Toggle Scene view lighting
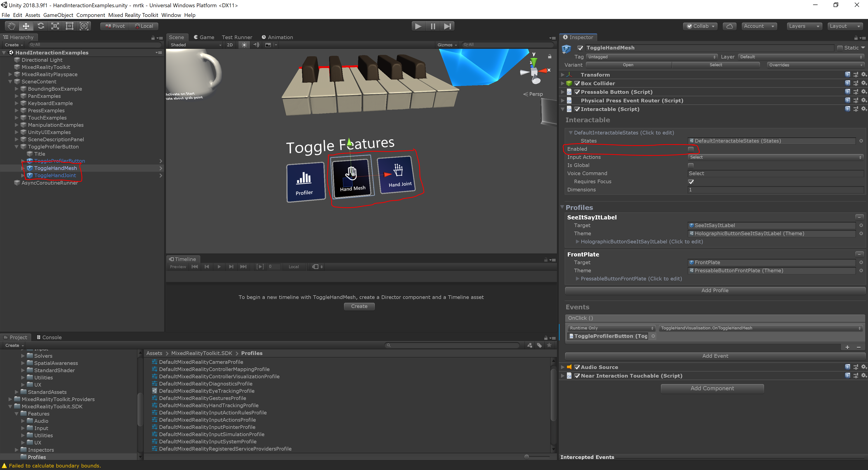This screenshot has height=470, width=868. pos(244,45)
